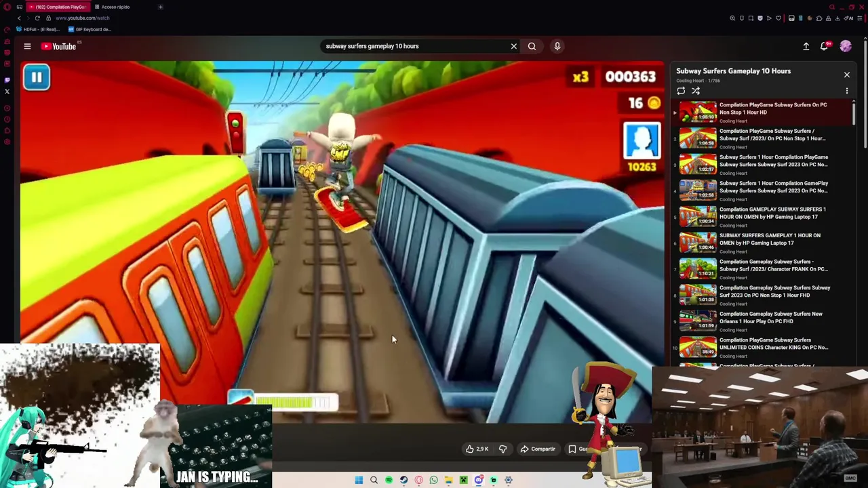This screenshot has height=488, width=868.
Task: Open Discord from the taskbar
Action: tap(478, 481)
